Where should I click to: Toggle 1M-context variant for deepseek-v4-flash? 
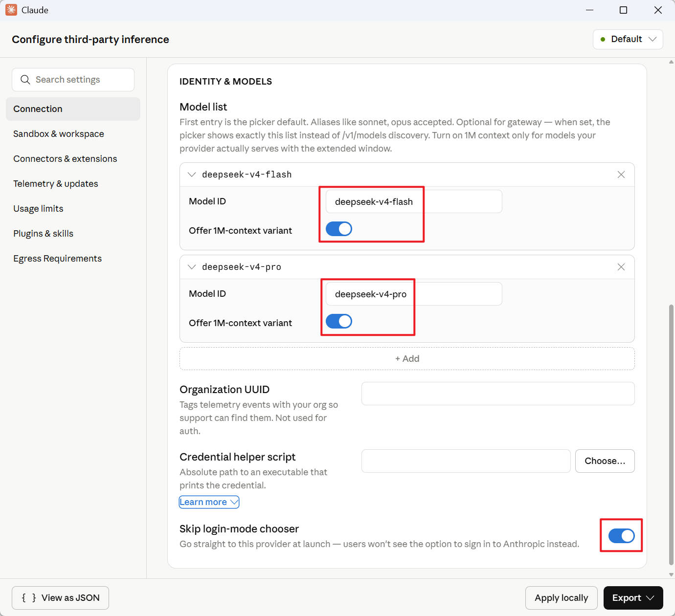click(338, 229)
